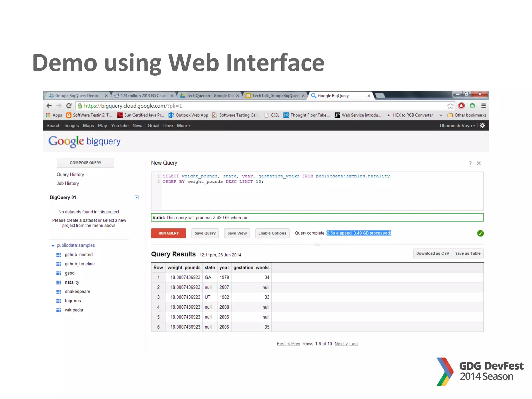Open the Chrome hamburger menu
The width and height of the screenshot is (532, 399).
pos(483,106)
